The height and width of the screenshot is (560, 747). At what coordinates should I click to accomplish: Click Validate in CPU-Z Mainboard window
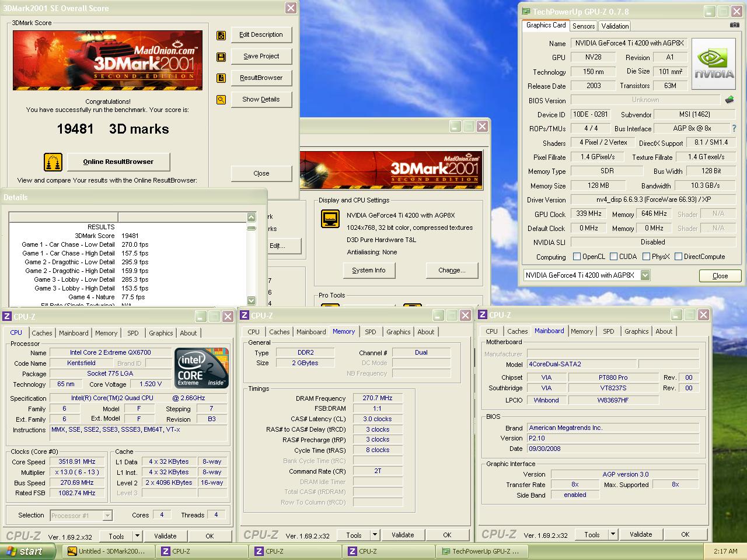pyautogui.click(x=641, y=534)
